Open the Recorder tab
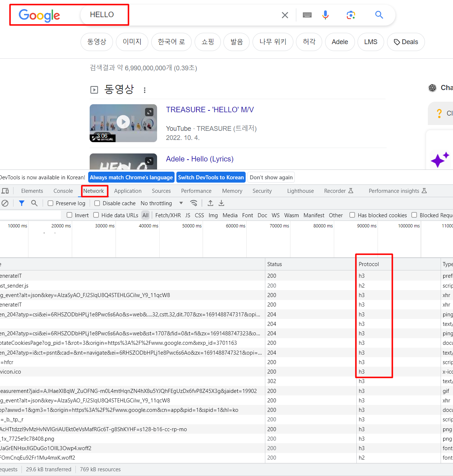Screen dimensions: 453x476 coord(339,191)
